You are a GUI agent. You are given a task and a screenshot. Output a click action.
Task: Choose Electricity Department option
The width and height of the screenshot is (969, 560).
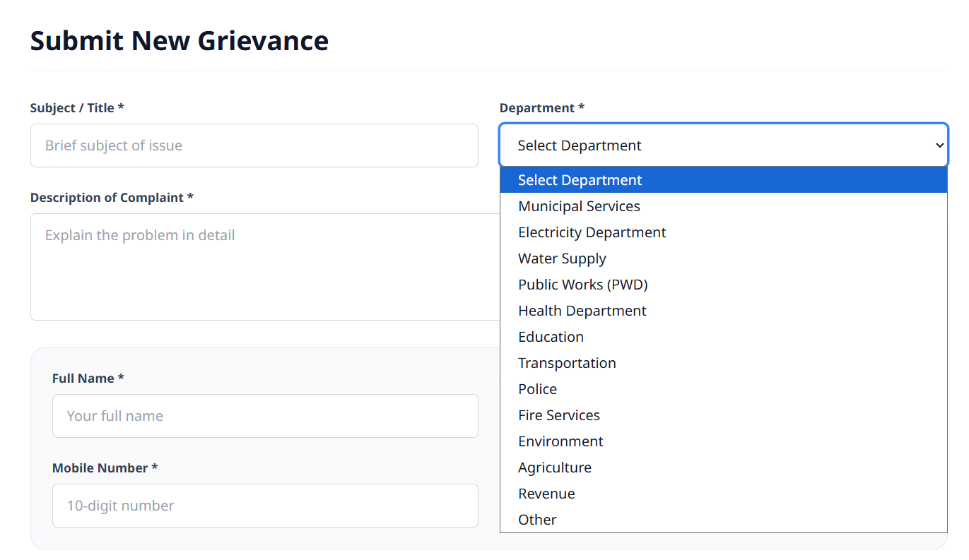[x=592, y=232]
